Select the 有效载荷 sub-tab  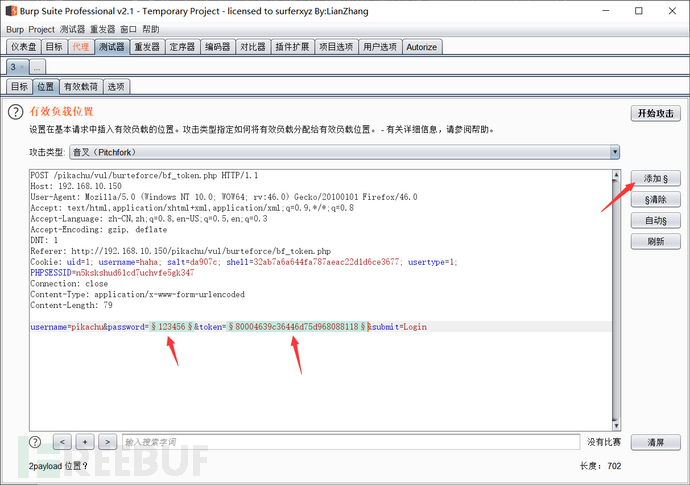click(81, 86)
